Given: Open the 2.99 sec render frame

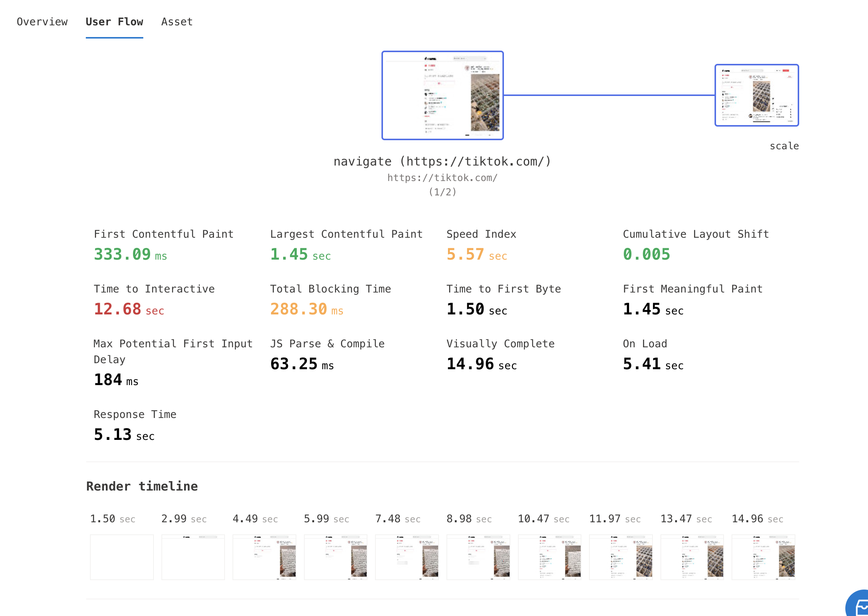Looking at the screenshot, I should click(193, 557).
